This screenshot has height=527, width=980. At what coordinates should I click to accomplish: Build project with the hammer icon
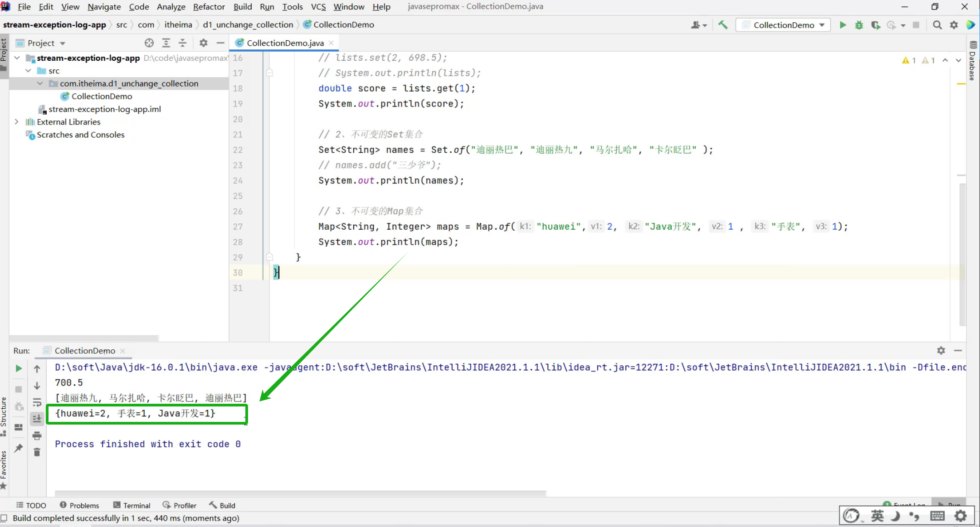click(723, 25)
